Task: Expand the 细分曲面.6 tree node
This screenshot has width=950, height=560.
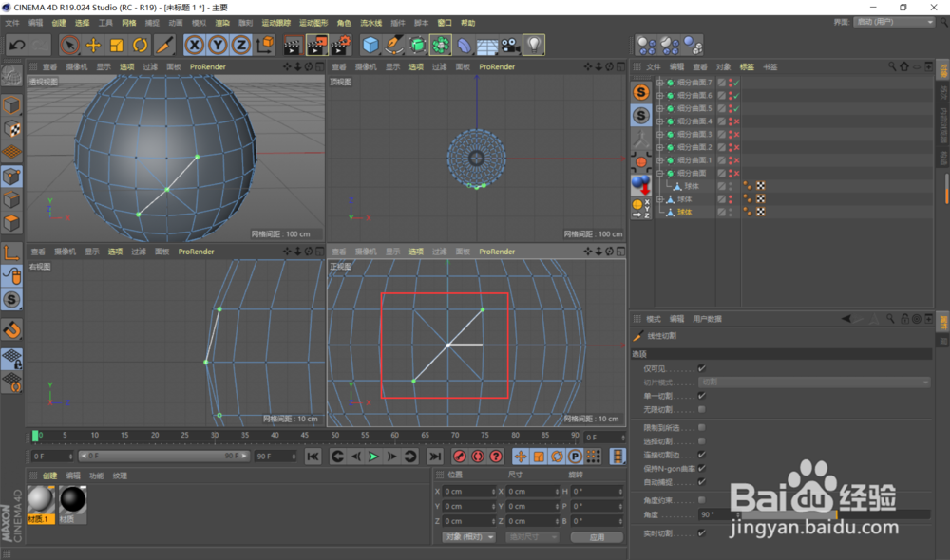Action: 660,96
